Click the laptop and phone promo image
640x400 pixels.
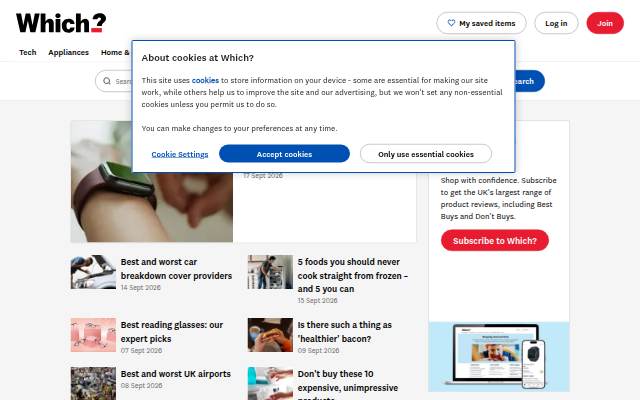499,356
